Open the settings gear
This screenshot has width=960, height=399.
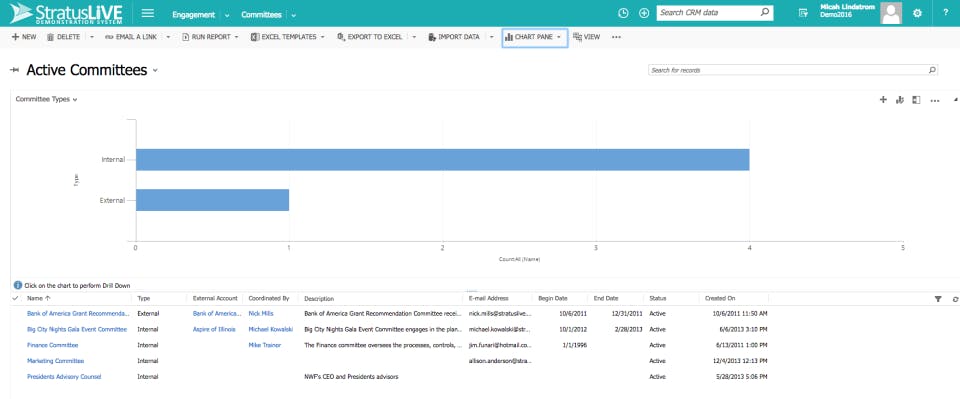pyautogui.click(x=917, y=13)
